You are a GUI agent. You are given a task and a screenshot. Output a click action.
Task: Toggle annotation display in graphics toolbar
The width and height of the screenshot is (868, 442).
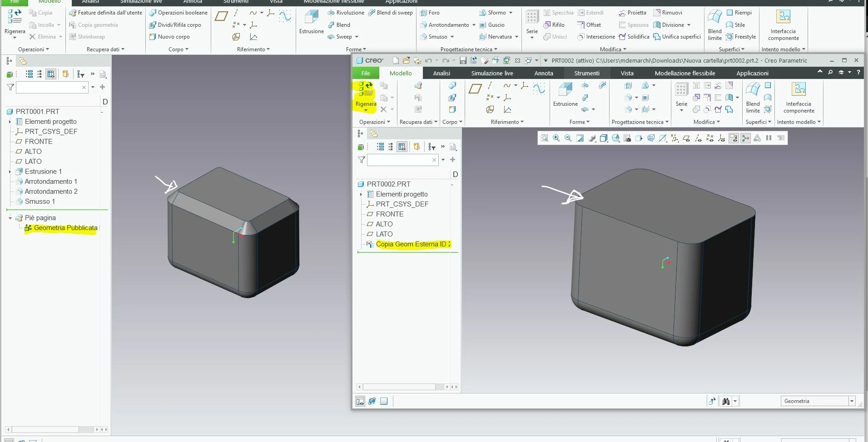pyautogui.click(x=734, y=138)
